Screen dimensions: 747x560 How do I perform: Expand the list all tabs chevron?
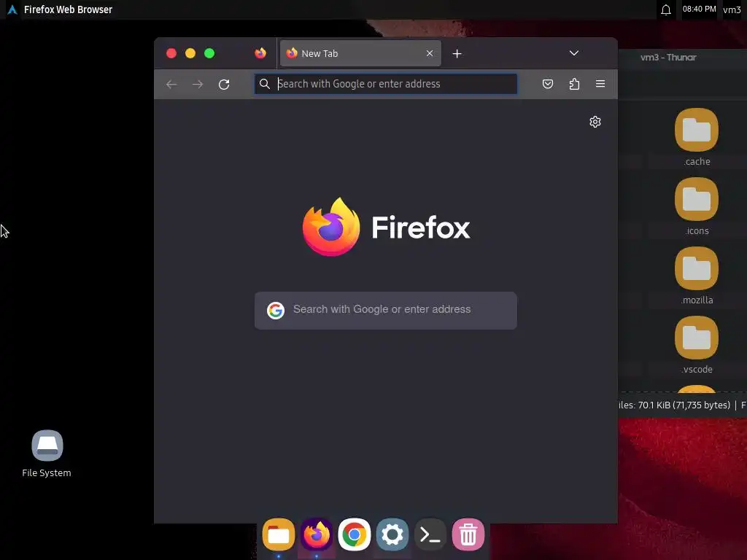coord(574,53)
